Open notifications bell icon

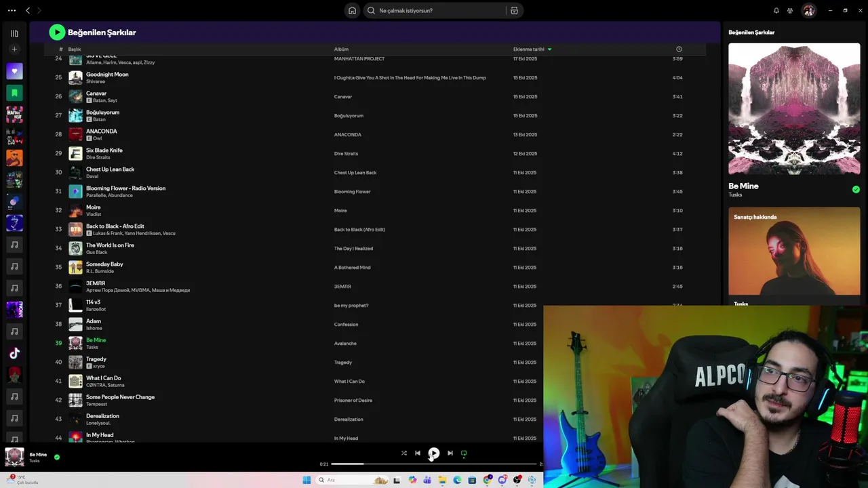[776, 10]
